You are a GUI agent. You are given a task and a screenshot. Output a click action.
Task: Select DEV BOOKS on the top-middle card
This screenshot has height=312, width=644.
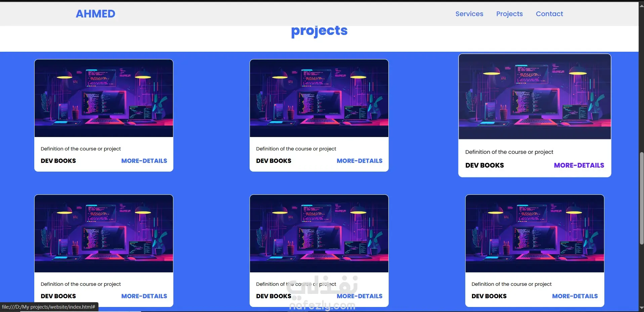(274, 161)
